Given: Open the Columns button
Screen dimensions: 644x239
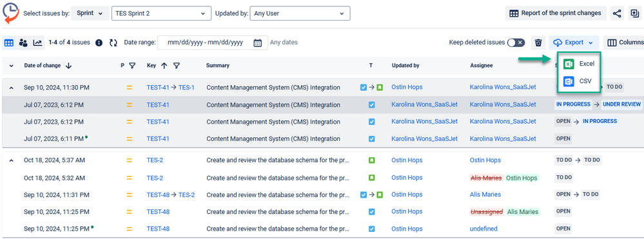Looking at the screenshot, I should [624, 43].
